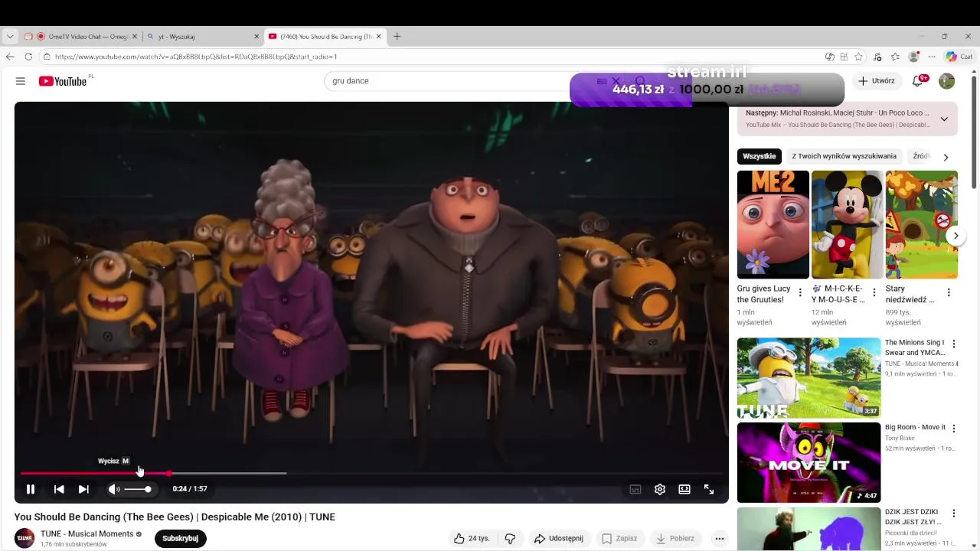Open options for 'Stary niedźwiedź' video

coord(949,292)
